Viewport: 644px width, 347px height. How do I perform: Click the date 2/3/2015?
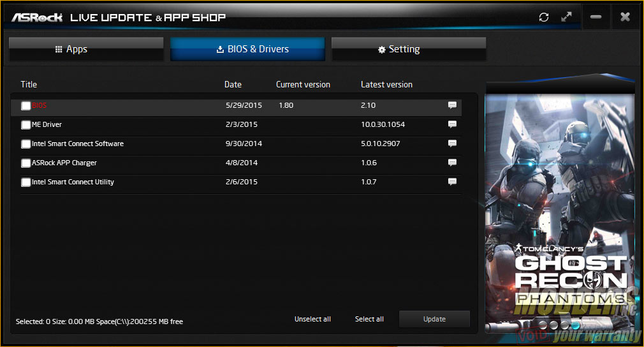(242, 124)
